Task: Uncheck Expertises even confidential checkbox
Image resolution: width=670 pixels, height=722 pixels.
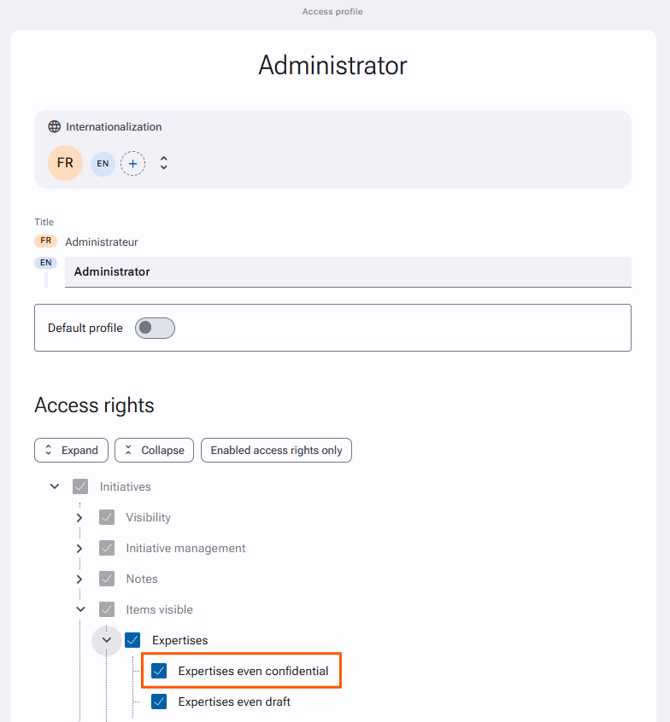Action: (x=159, y=671)
